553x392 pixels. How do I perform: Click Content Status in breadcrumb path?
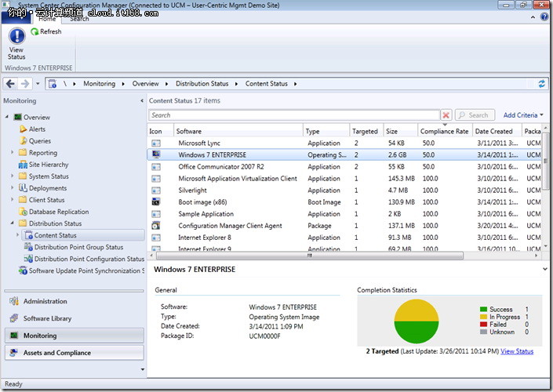[266, 84]
